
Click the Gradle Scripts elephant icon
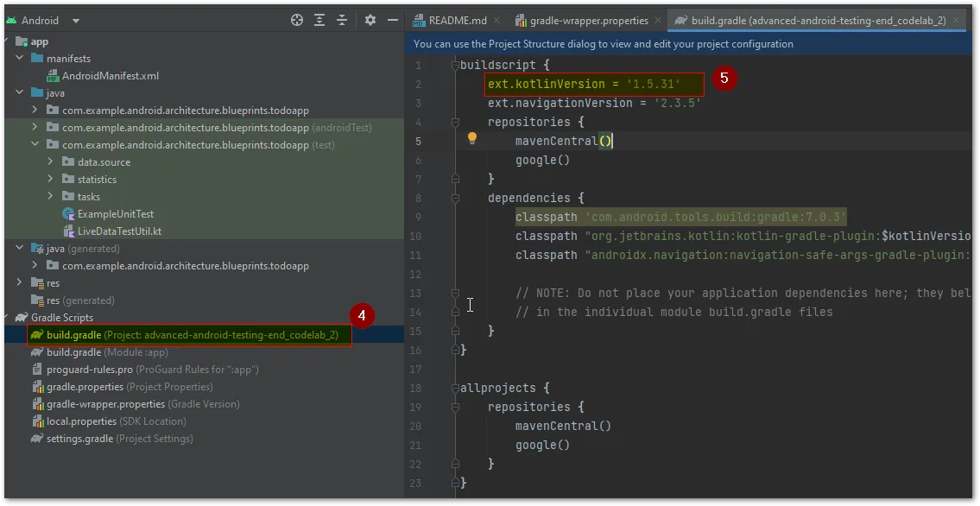pos(22,318)
